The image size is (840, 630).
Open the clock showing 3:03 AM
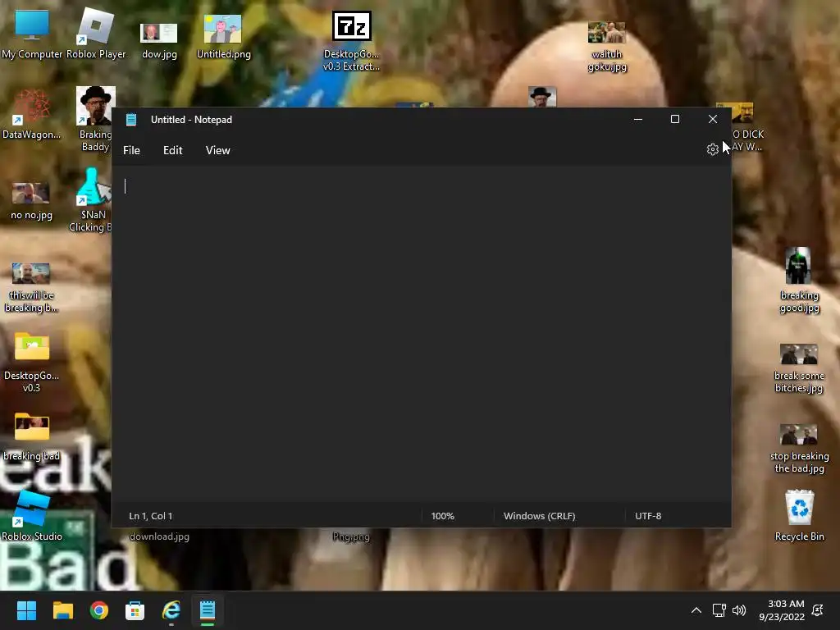coord(782,610)
